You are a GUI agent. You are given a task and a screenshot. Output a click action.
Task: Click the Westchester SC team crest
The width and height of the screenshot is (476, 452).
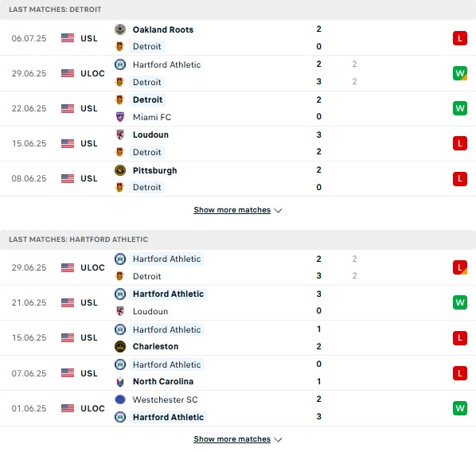tap(120, 399)
